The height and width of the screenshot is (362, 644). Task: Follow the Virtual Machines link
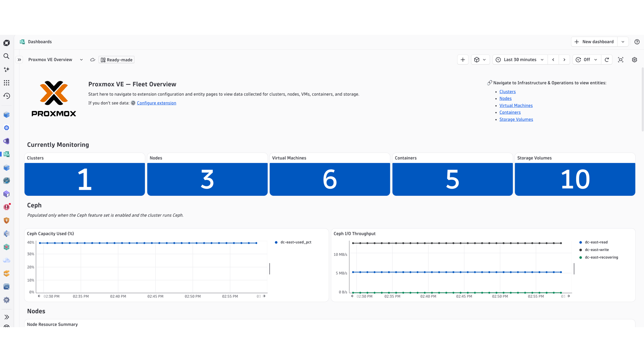516,106
